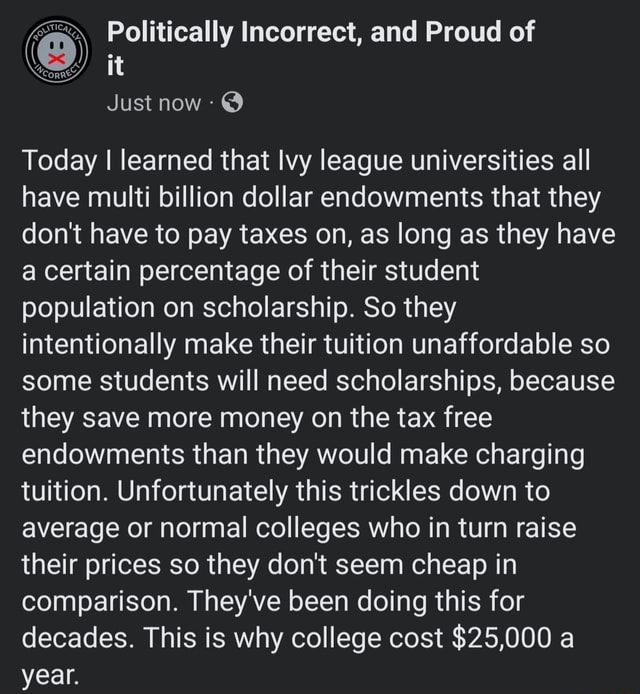Click the phrase "need scholarships"
Viewport: 640px width, 694px height.
[384, 382]
